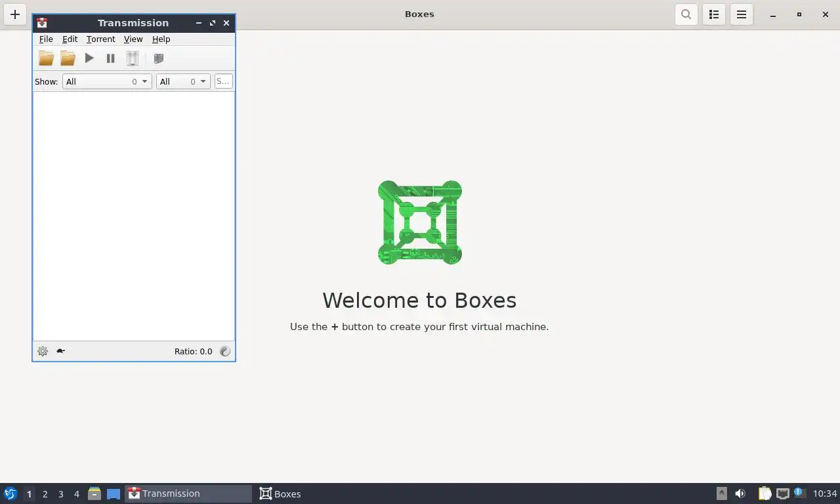
Task: Maximize the Transmission window
Action: pos(213,23)
